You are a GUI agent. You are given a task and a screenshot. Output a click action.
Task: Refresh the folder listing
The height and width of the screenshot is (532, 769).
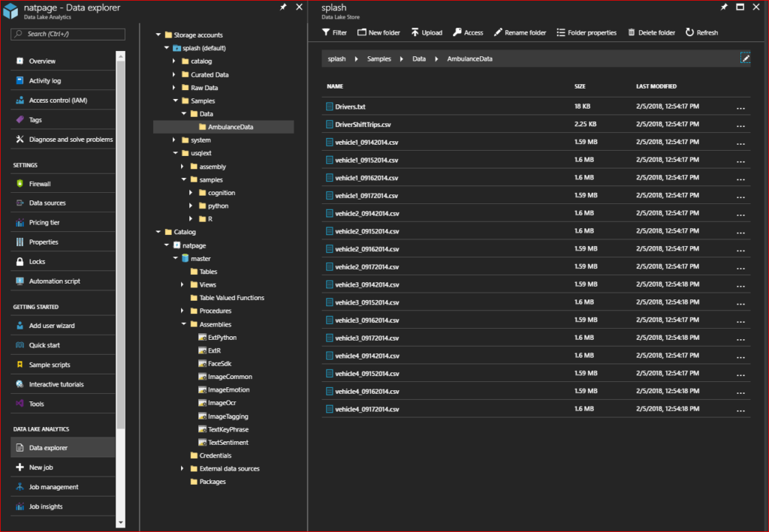click(701, 32)
